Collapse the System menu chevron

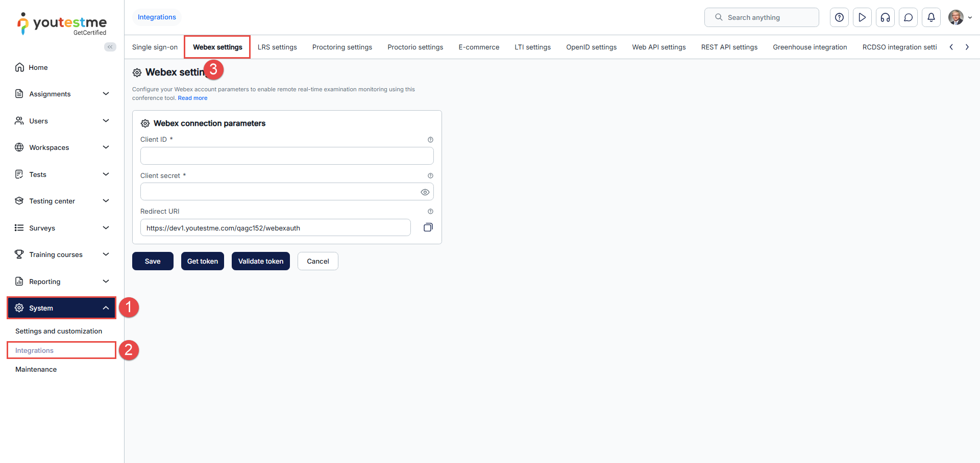(x=106, y=308)
